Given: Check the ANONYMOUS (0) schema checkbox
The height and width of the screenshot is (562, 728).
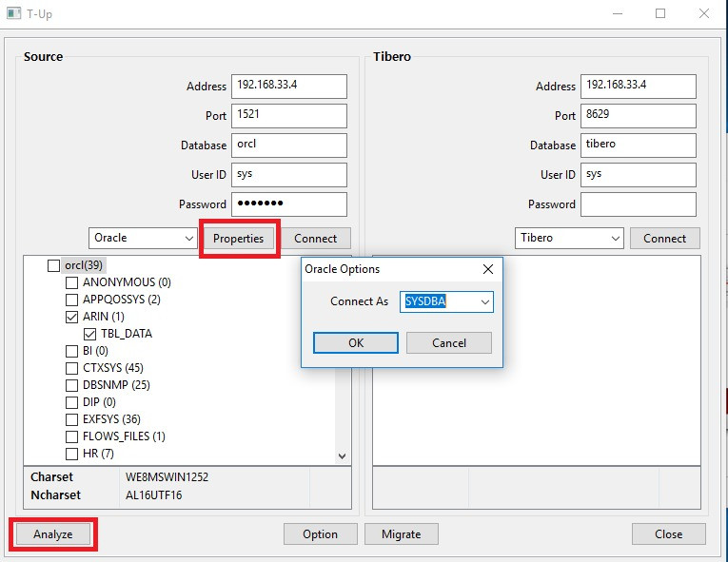Looking at the screenshot, I should (71, 282).
